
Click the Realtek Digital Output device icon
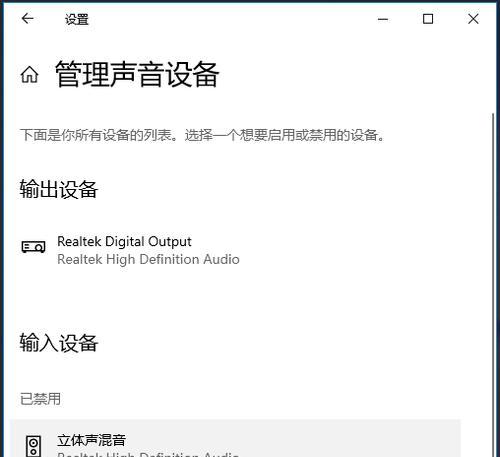point(33,247)
